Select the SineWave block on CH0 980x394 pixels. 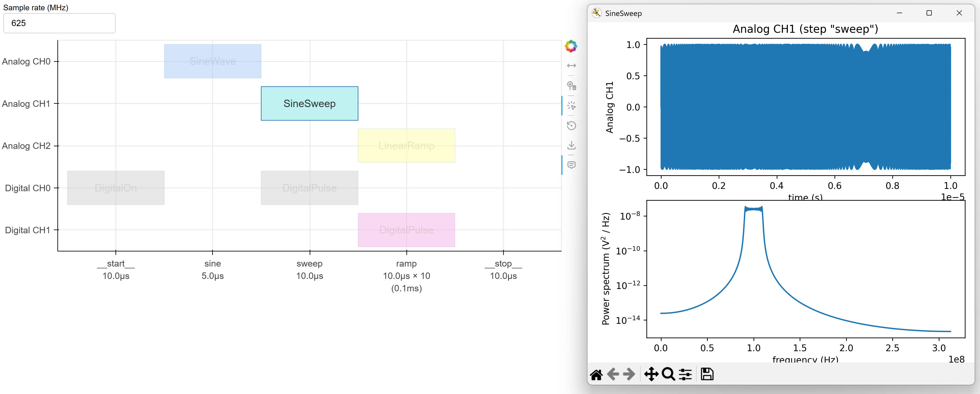213,61
